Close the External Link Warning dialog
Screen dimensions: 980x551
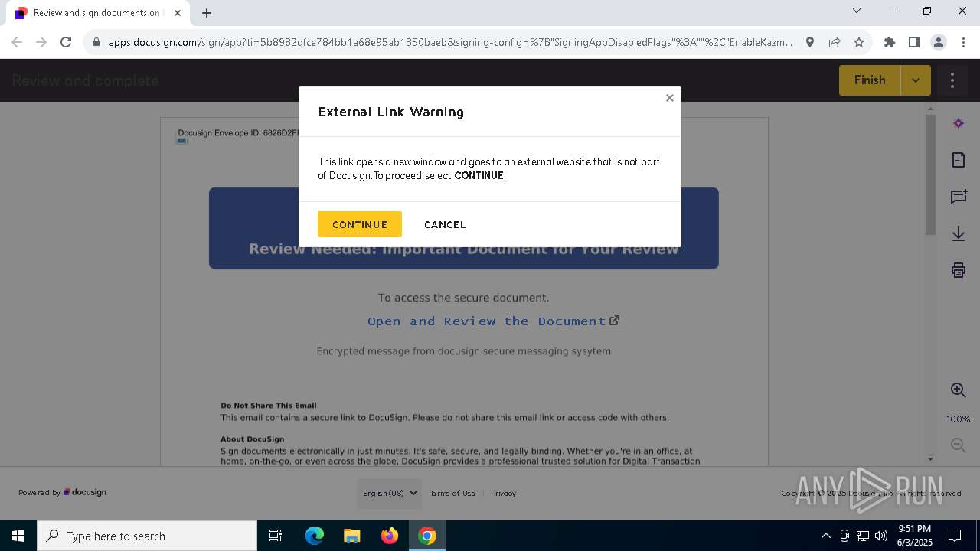(x=670, y=98)
